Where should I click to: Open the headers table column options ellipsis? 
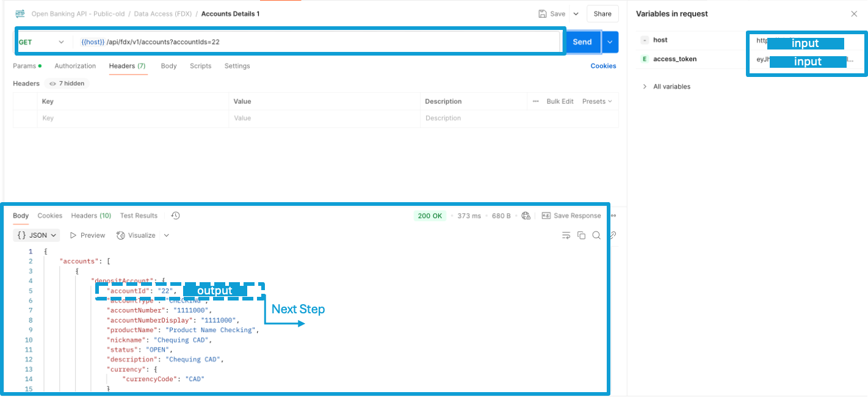point(536,101)
